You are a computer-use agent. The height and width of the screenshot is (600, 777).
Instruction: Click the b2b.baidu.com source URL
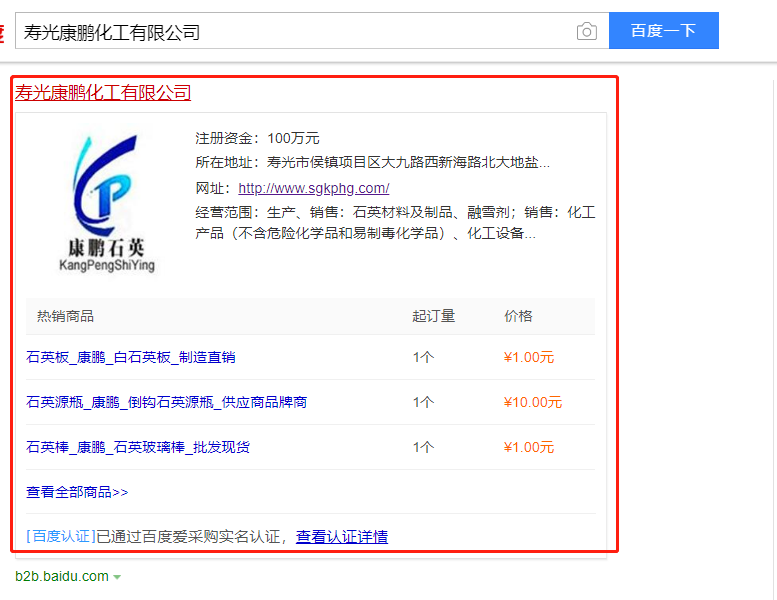coord(62,576)
